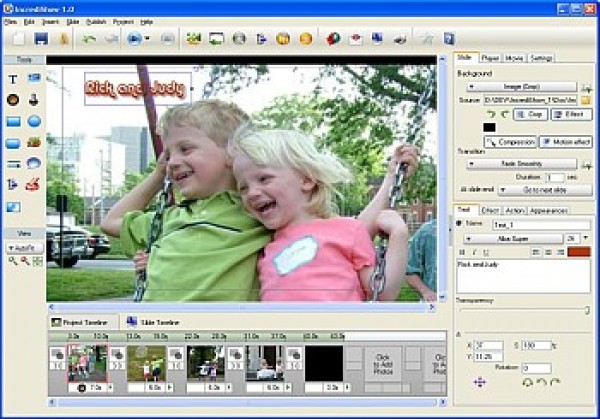Click the zoom in magnifier icon
Screen dimensions: 600x419
coord(13,260)
